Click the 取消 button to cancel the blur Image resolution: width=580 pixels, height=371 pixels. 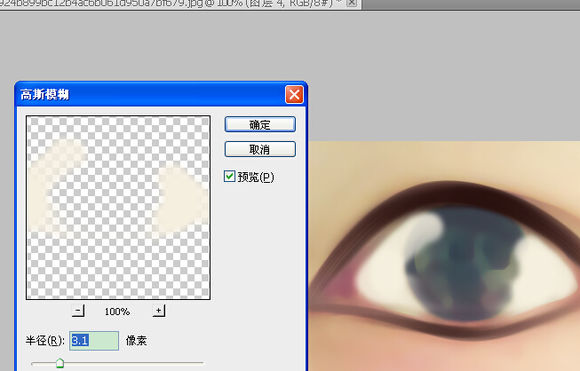click(x=260, y=149)
